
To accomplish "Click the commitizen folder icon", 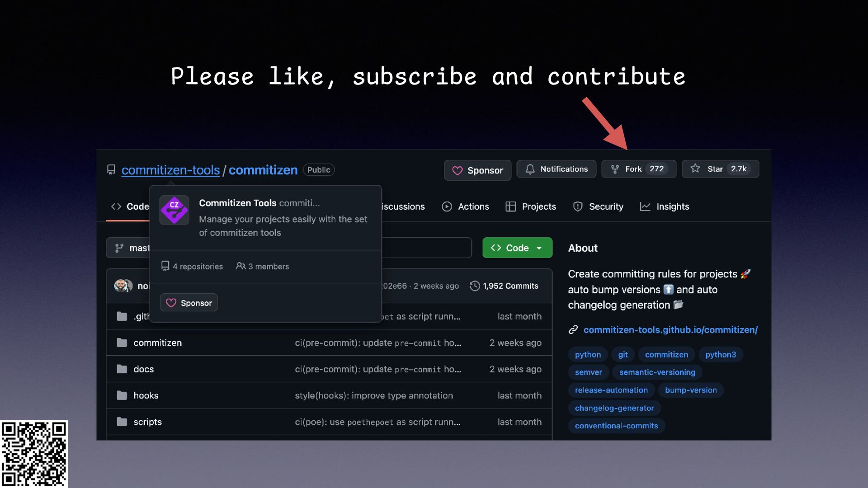I will [x=122, y=343].
